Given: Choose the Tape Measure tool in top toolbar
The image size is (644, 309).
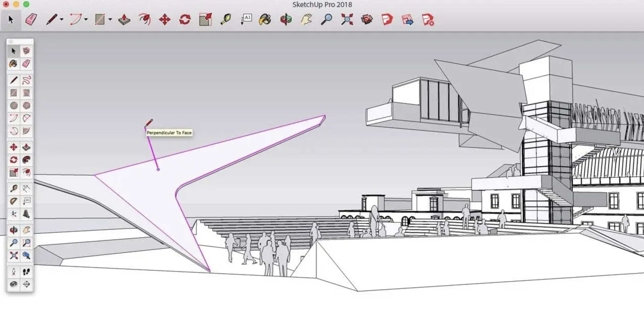Looking at the screenshot, I should click(225, 19).
